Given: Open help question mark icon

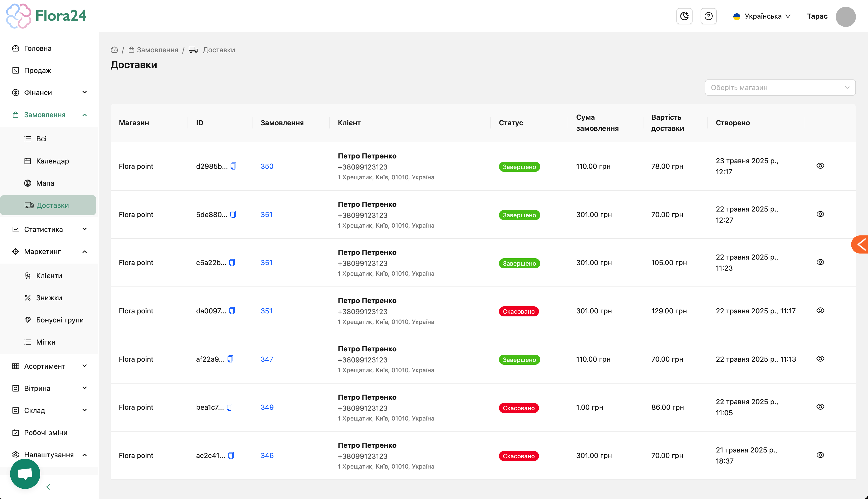Looking at the screenshot, I should (x=708, y=16).
